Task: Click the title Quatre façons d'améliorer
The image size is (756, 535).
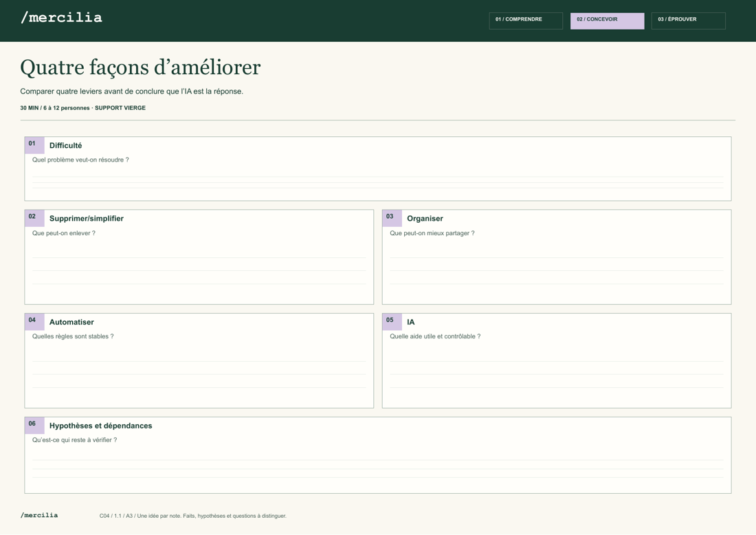Action: [x=140, y=67]
